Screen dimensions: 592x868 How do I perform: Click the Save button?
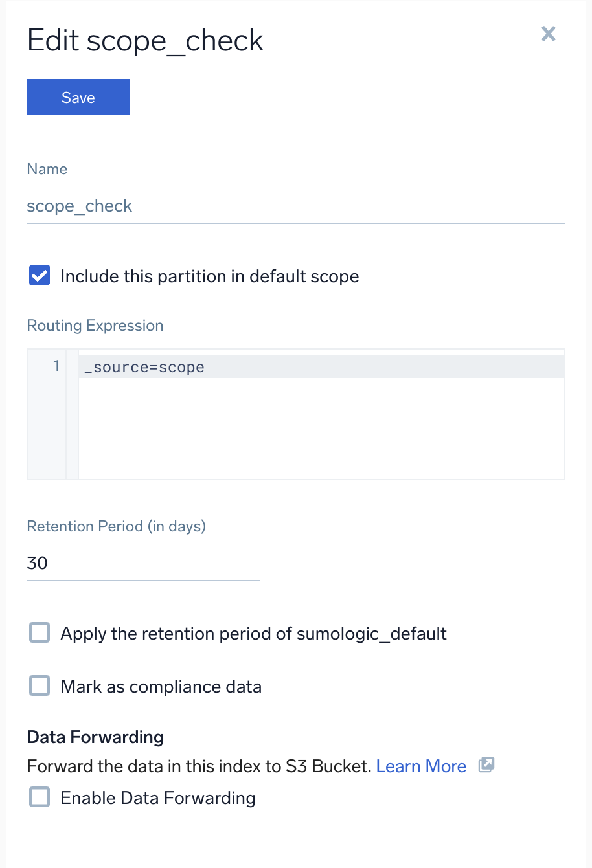coord(78,97)
